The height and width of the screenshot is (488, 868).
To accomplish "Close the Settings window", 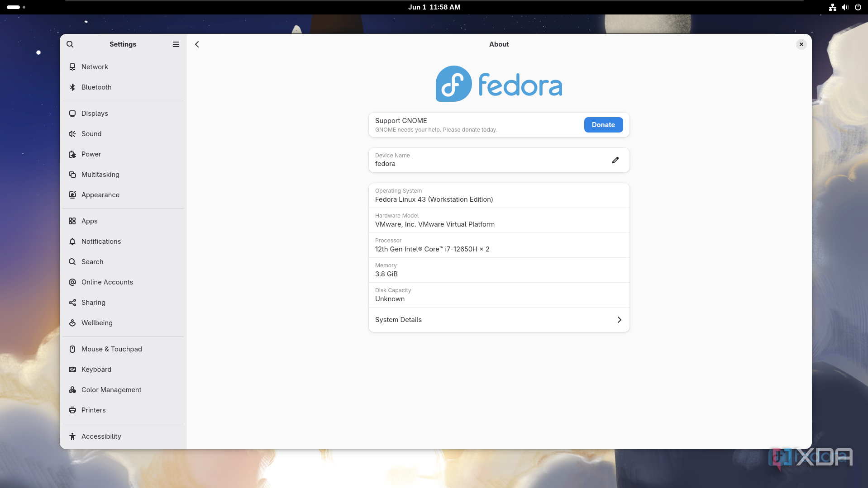I will click(x=801, y=44).
